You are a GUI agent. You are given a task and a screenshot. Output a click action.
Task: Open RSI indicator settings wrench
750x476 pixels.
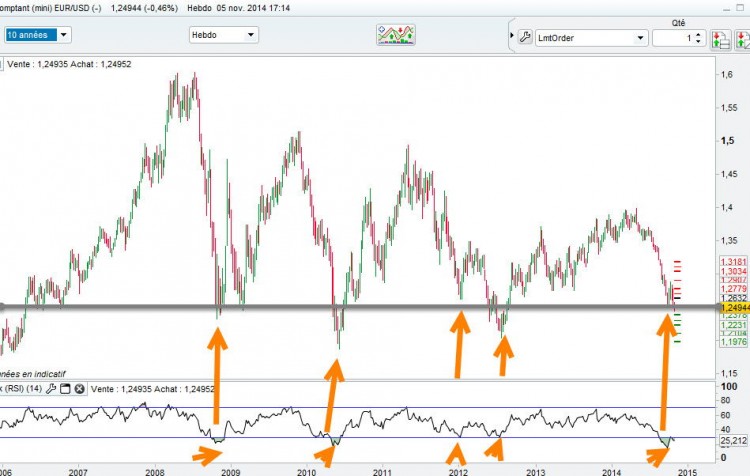point(51,389)
